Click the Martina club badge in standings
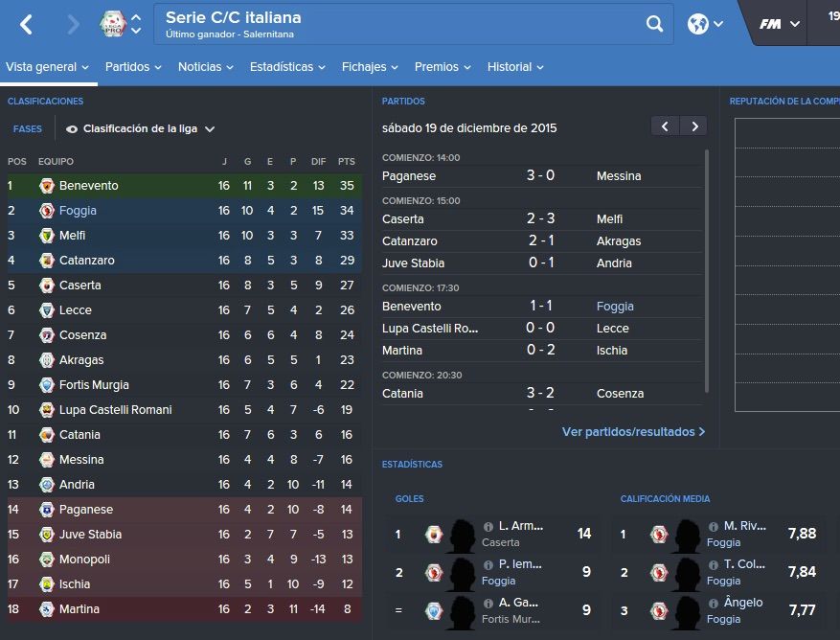Image resolution: width=840 pixels, height=640 pixels. [47, 609]
